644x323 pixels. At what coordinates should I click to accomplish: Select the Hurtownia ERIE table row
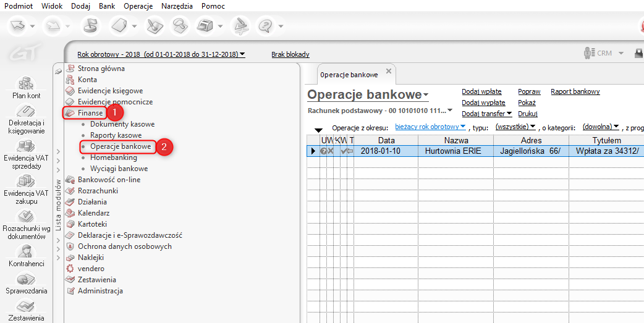476,151
